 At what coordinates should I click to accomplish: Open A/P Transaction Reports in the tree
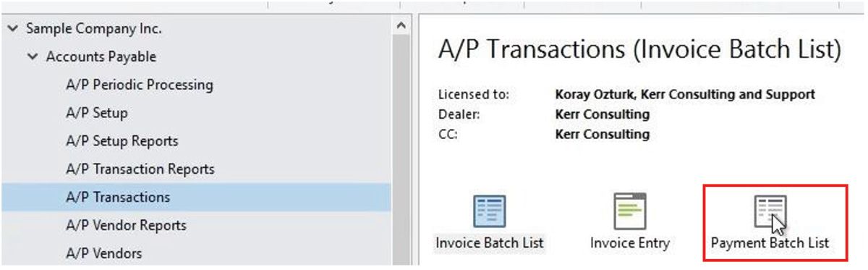point(140,169)
